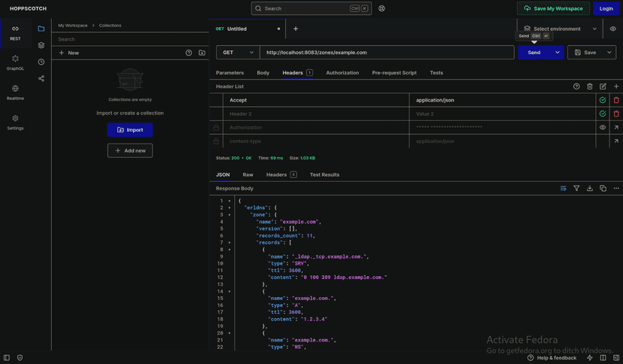This screenshot has width=623, height=364.
Task: Click the Share request icon
Action: [41, 78]
